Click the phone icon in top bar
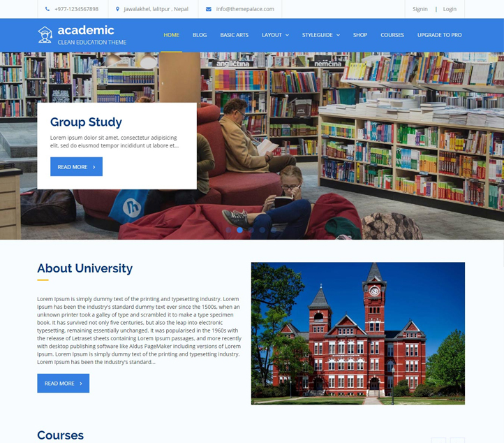The height and width of the screenshot is (443, 504). (x=47, y=9)
